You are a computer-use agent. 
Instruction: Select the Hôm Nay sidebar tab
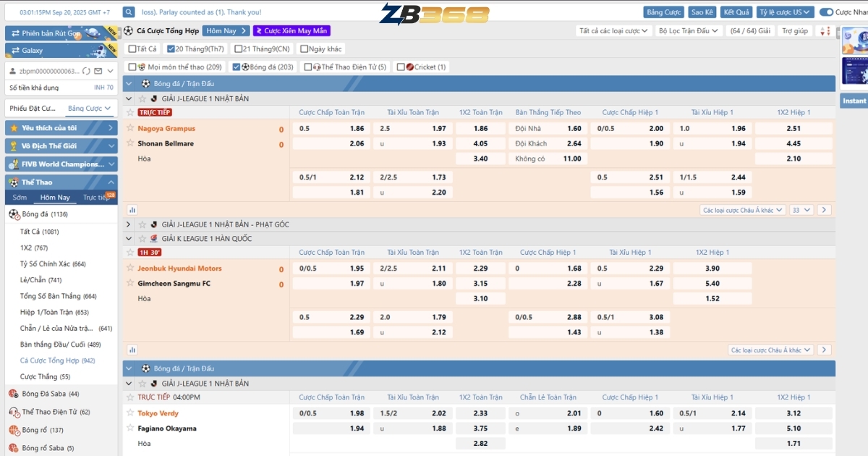55,198
